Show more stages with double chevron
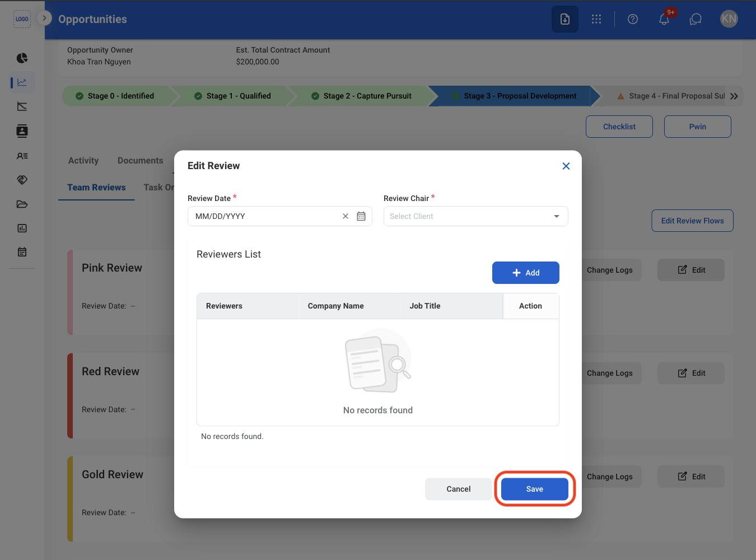 point(734,96)
